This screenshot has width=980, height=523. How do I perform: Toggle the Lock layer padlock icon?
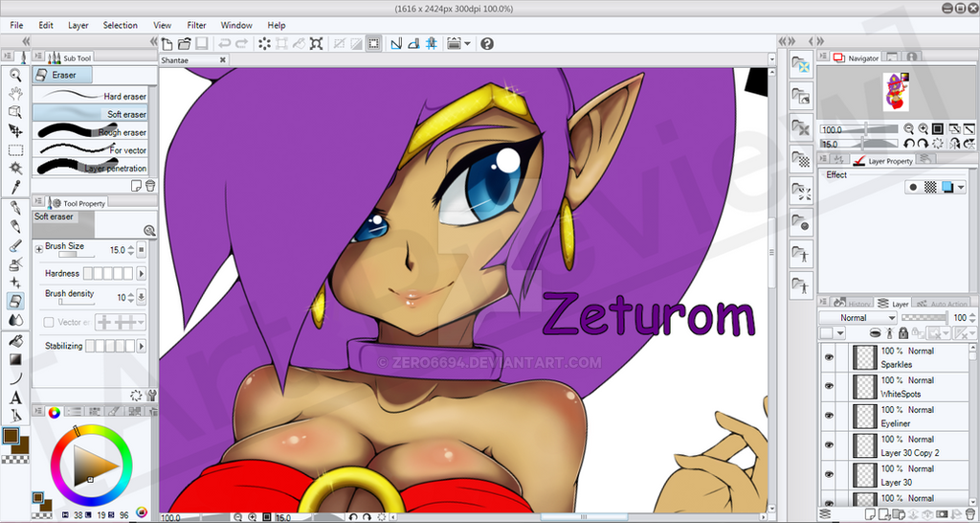[903, 332]
